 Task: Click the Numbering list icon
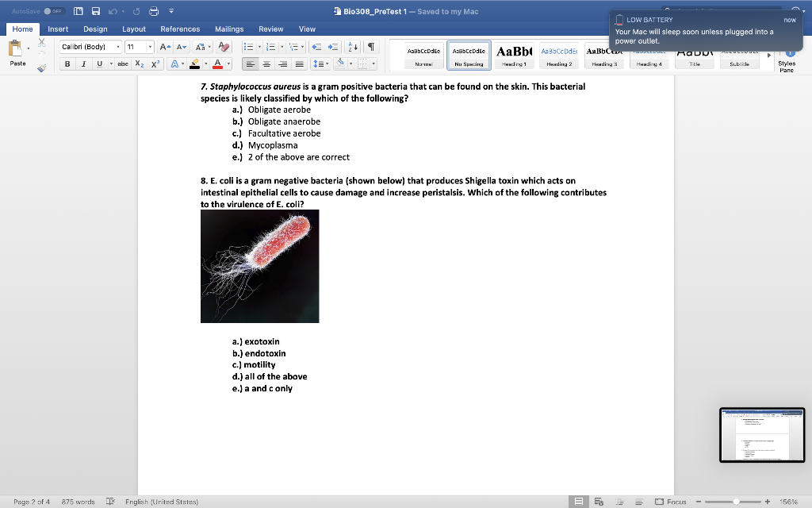pyautogui.click(x=270, y=47)
